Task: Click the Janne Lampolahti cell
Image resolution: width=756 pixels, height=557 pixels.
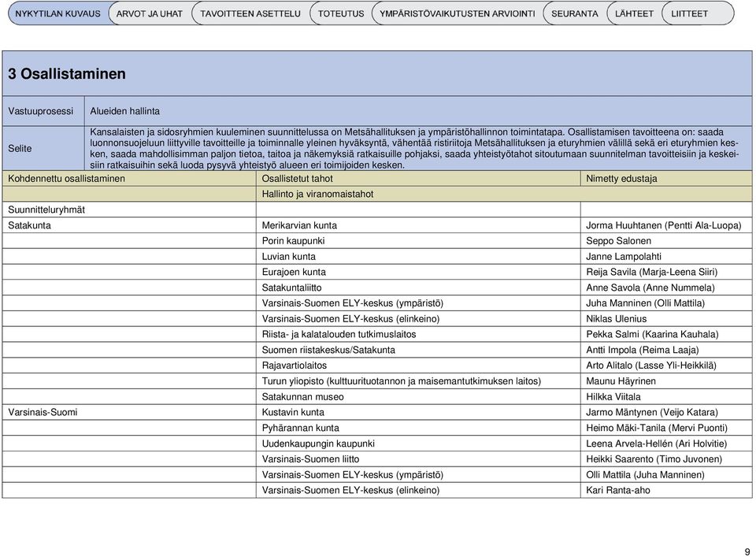Action: coord(666,257)
